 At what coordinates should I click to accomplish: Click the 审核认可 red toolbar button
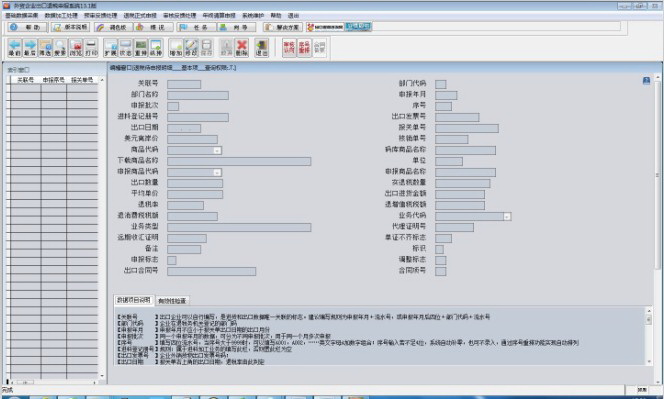[x=289, y=47]
